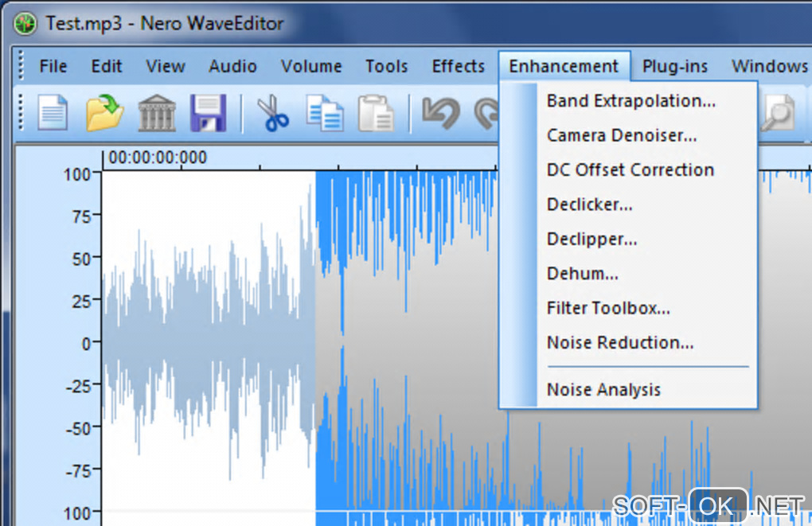Screen dimensions: 812x526
Task: Cut selection with the scissors icon
Action: pyautogui.click(x=273, y=112)
